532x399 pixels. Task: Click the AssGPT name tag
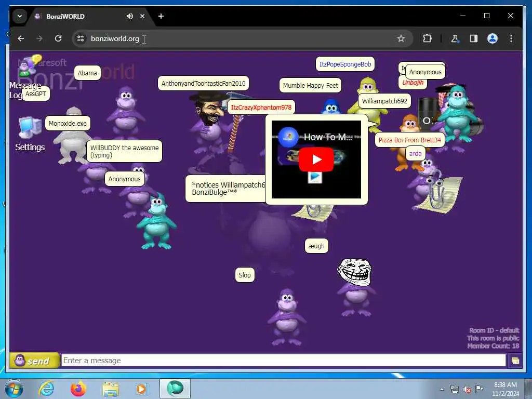(36, 94)
